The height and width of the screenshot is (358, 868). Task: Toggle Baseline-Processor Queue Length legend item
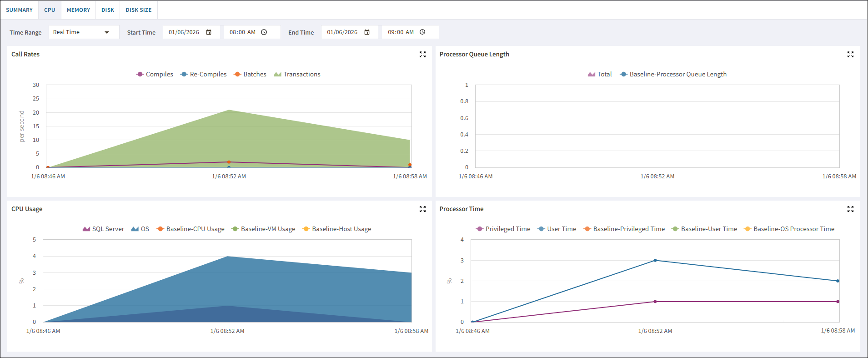click(x=673, y=74)
